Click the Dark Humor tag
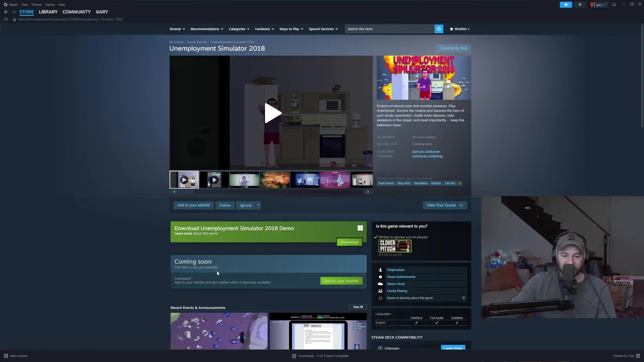Screen dimensions: 644x362 coord(386,183)
